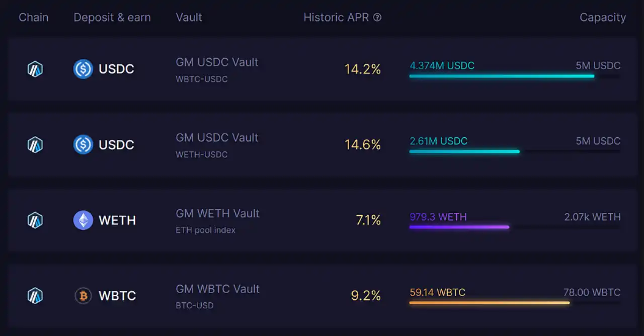Click the Arbitrum chain icon in the WETH vault row
The width and height of the screenshot is (644, 336).
[35, 220]
